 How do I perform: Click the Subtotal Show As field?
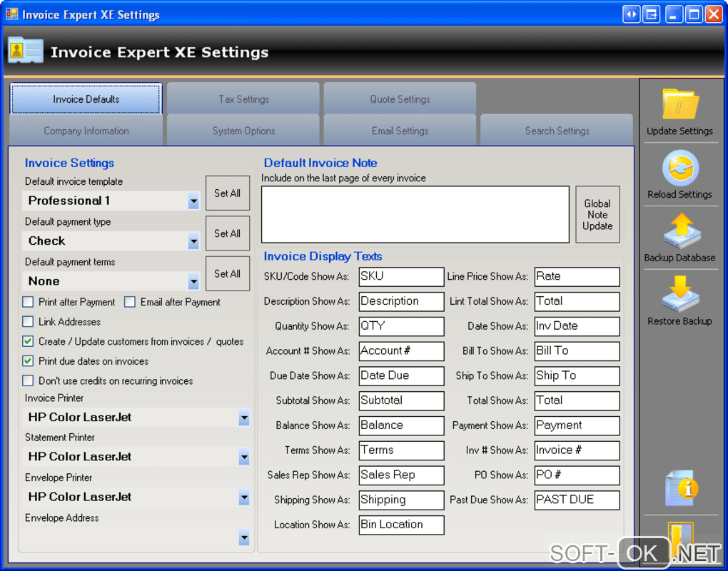pyautogui.click(x=401, y=400)
